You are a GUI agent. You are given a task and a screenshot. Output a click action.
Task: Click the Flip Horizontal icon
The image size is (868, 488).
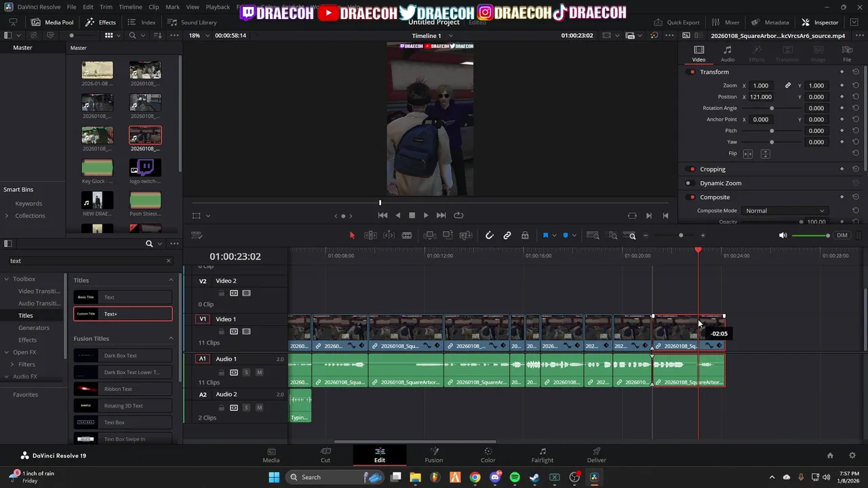749,154
